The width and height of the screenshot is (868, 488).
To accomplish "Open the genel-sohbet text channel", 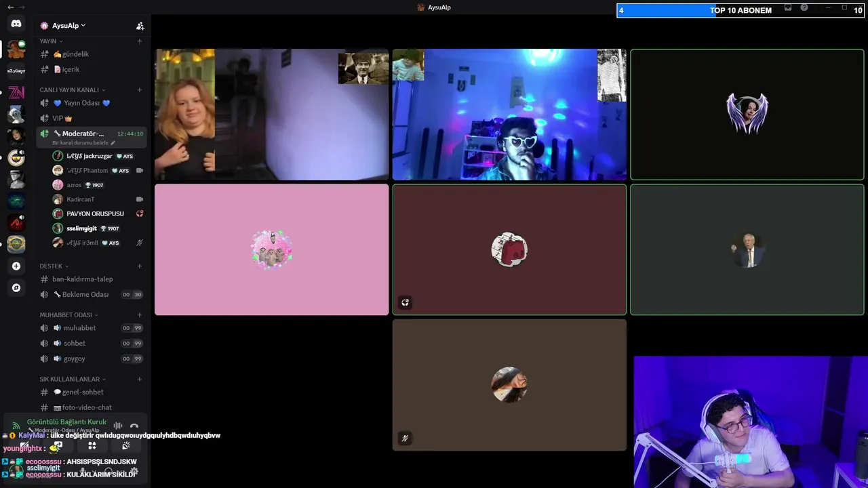I will pyautogui.click(x=92, y=392).
